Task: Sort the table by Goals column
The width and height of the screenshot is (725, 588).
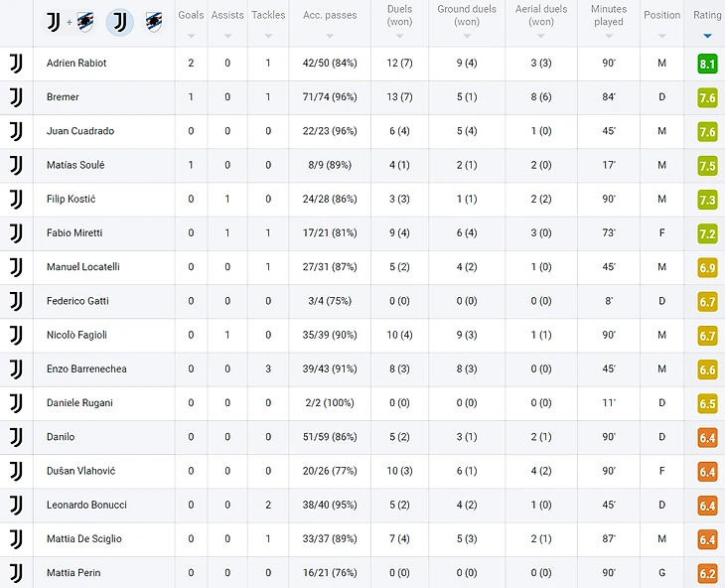Action: tap(191, 21)
